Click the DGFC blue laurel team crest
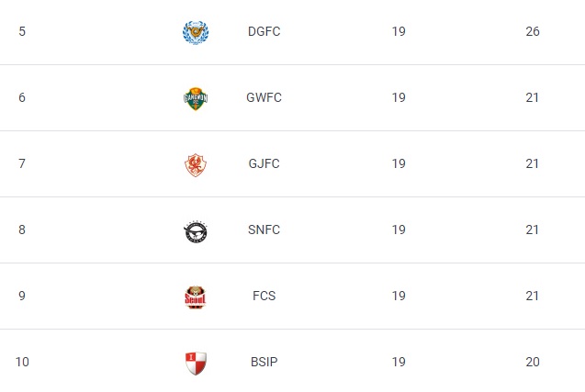 click(x=196, y=32)
